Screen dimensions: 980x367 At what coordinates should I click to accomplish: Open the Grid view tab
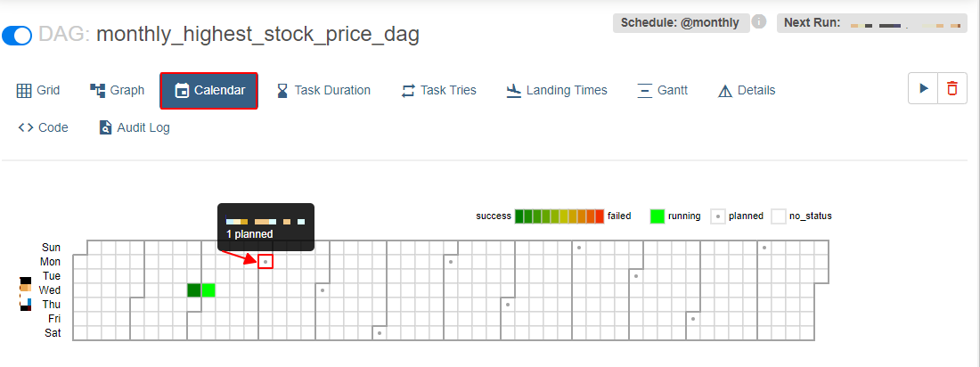38,91
